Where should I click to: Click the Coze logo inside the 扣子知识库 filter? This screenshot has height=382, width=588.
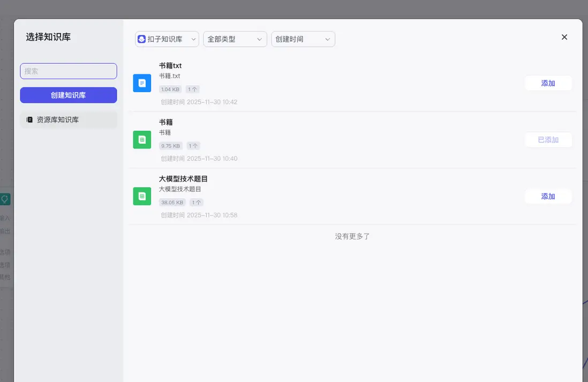(x=141, y=39)
